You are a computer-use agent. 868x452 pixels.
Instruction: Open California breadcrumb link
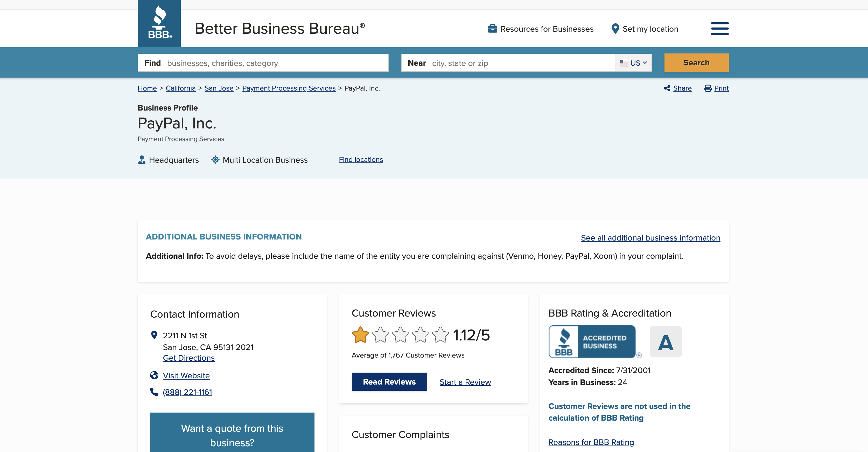181,88
